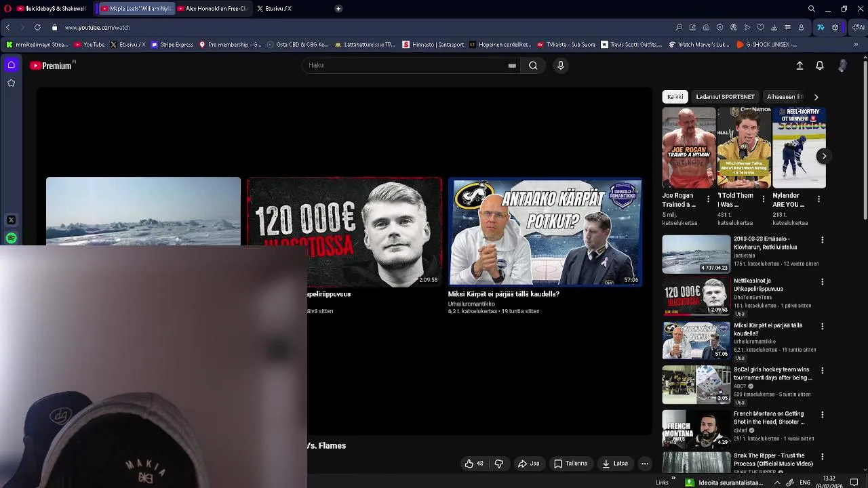Open options for Klovharun, Retkiluistelua video
The height and width of the screenshot is (488, 868).
click(822, 240)
